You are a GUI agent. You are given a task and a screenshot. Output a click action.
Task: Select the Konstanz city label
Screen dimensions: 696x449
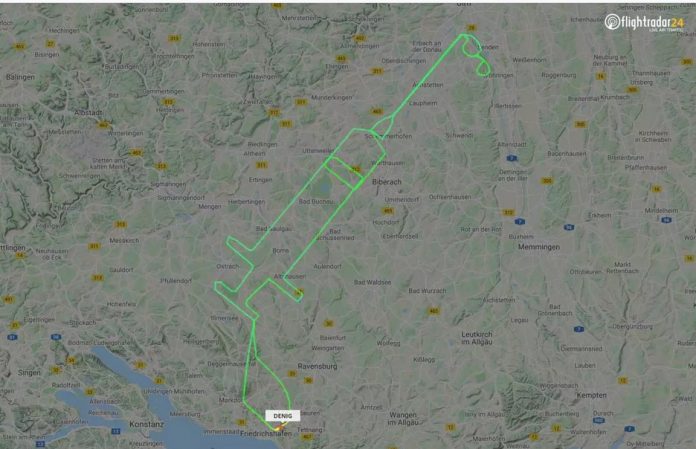tap(146, 424)
